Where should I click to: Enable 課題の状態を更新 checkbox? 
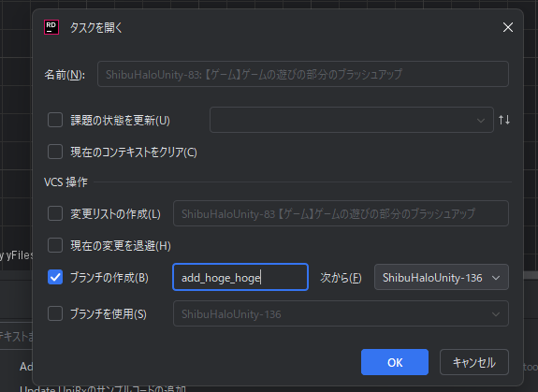click(x=55, y=120)
